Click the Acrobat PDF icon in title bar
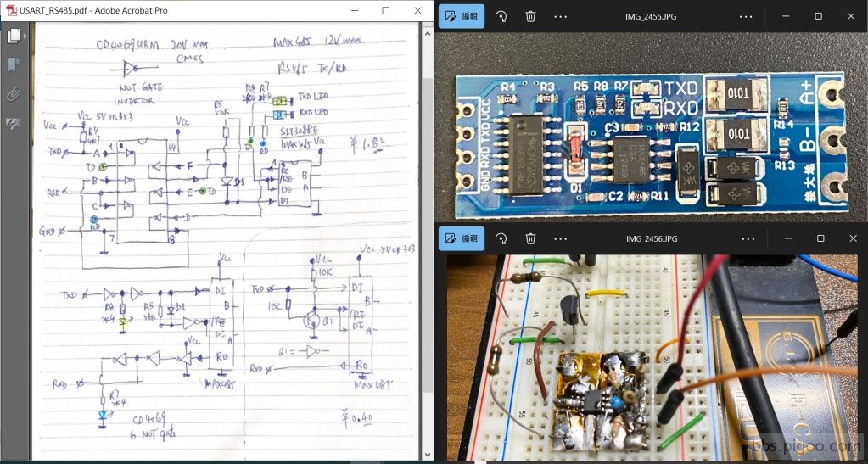868x464 pixels. (11, 10)
